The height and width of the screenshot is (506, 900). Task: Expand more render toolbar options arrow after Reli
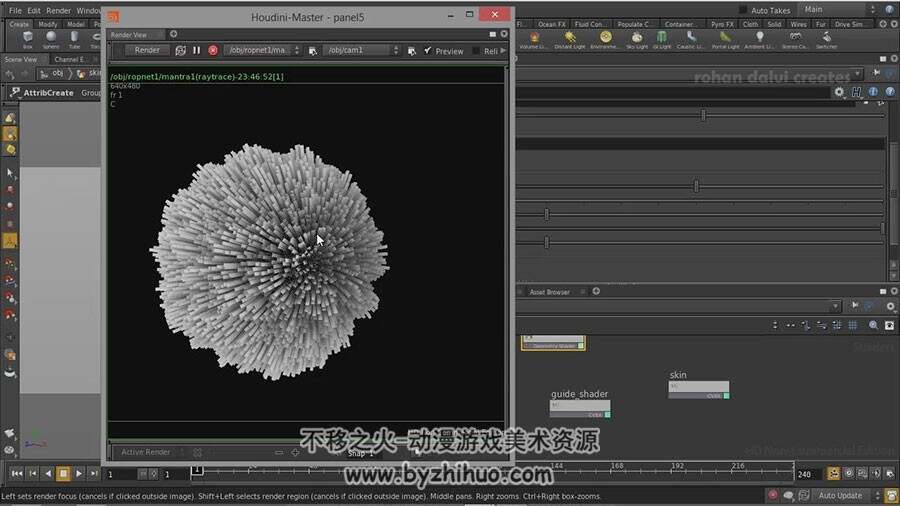click(503, 50)
